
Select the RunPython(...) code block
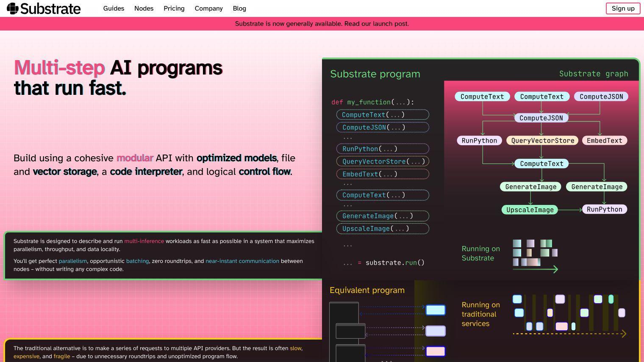(x=383, y=149)
